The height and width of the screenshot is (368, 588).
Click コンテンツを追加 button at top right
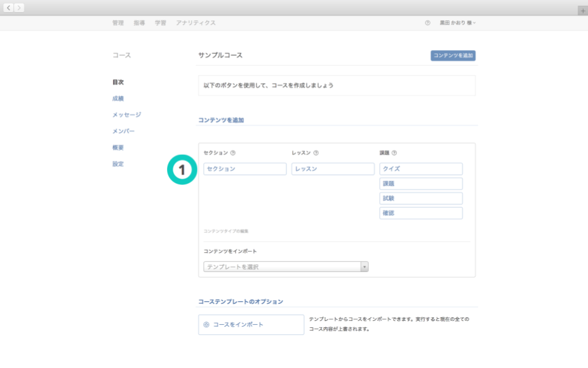point(453,56)
